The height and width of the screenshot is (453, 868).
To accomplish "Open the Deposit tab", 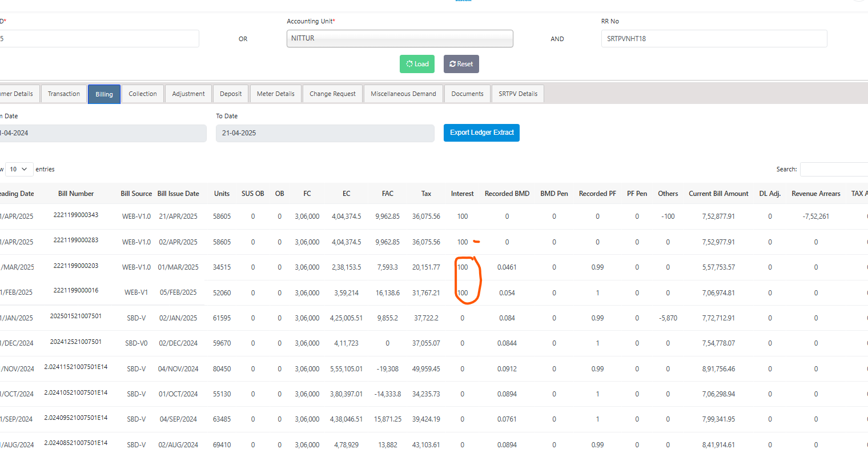I will click(x=231, y=94).
